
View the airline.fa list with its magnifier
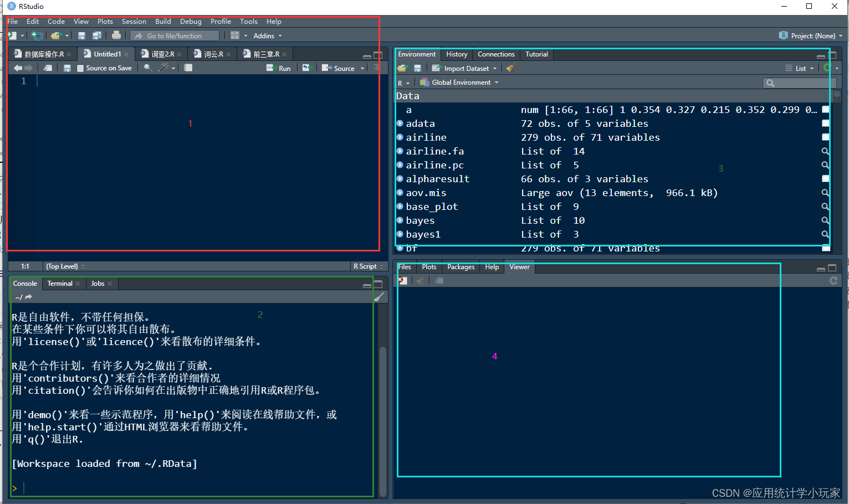(825, 151)
